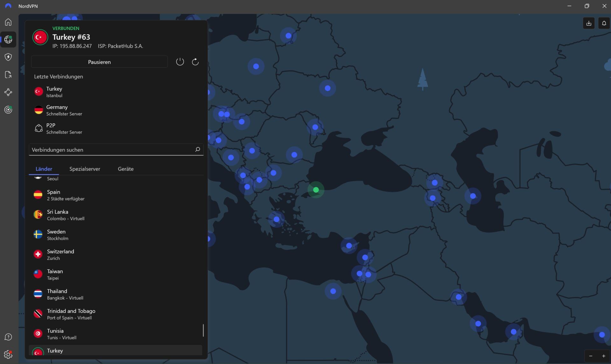Connect to recent Germany Schnellster Server
This screenshot has height=364, width=611.
pyautogui.click(x=116, y=110)
